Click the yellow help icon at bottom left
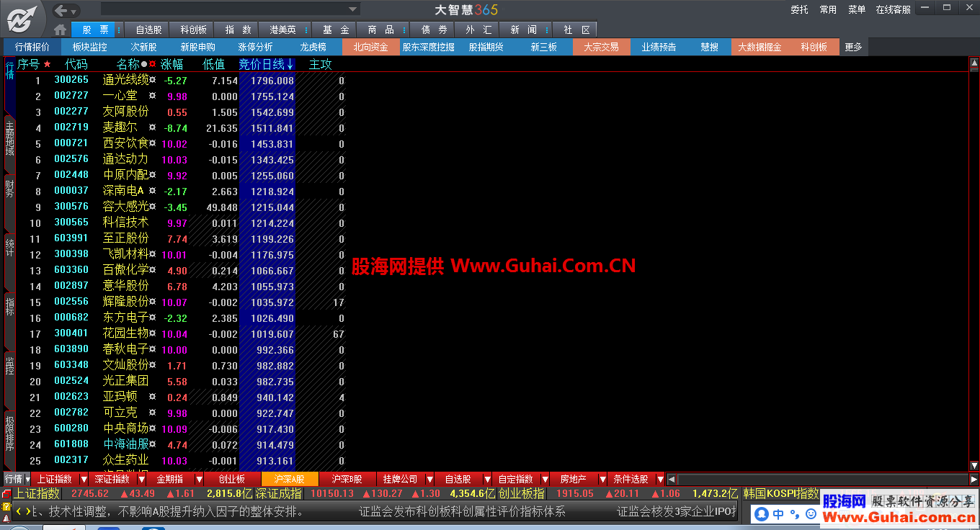Image resolution: width=980 pixels, height=530 pixels. click(6, 506)
